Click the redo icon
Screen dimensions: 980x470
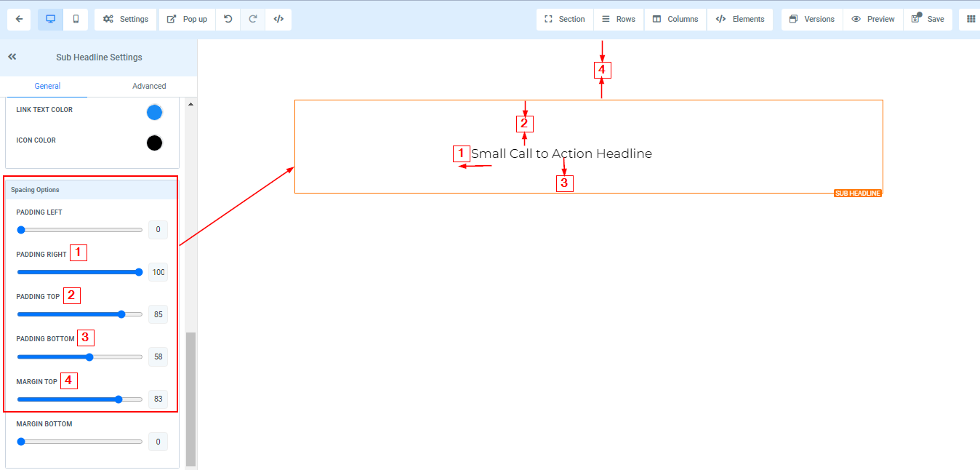coord(253,19)
